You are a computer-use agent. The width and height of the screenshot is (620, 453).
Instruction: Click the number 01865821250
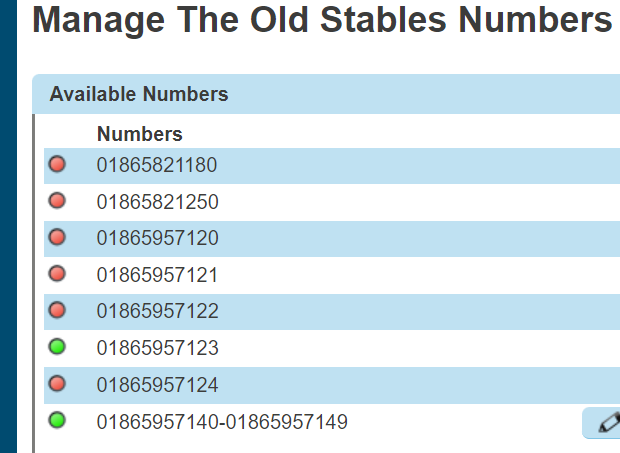tap(157, 202)
